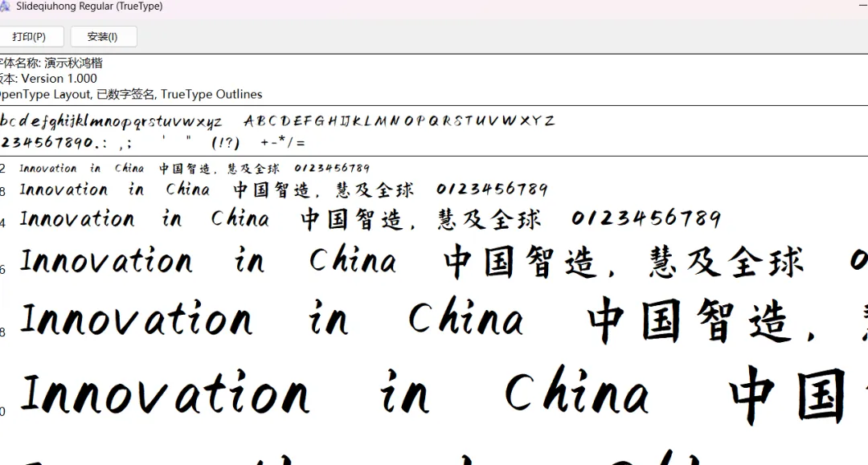Click the punctuation sample (!?)
The height and width of the screenshot is (465, 868).
(225, 143)
